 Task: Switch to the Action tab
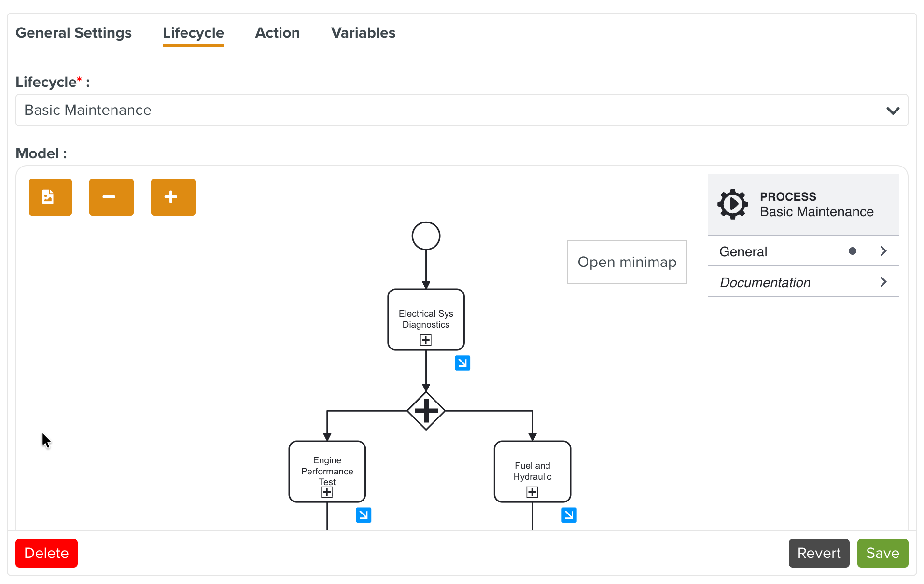point(277,33)
